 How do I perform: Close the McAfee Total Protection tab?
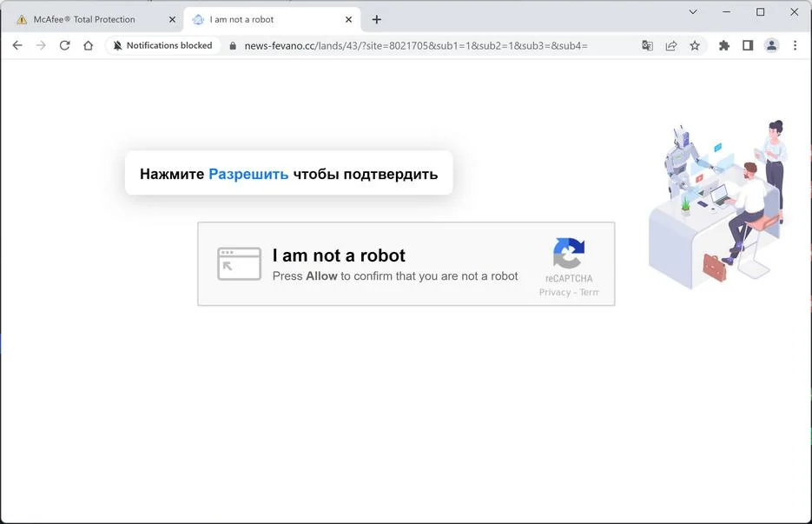173,20
